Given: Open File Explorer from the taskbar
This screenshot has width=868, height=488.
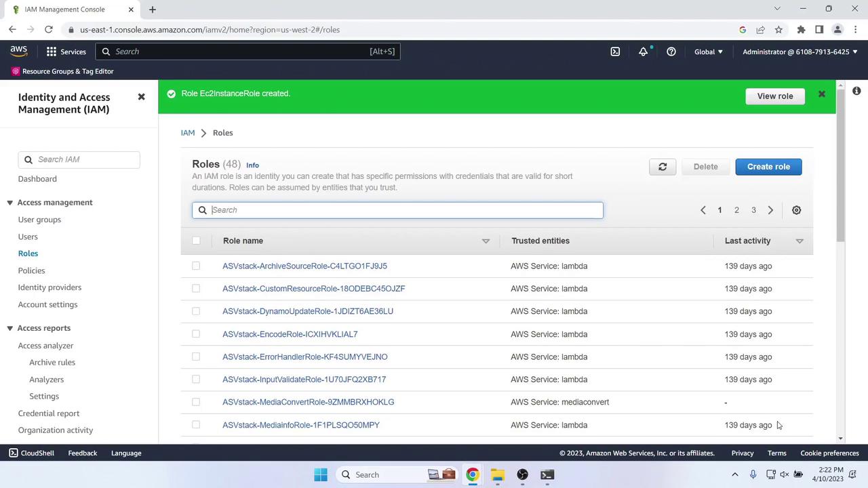Looking at the screenshot, I should [x=498, y=474].
